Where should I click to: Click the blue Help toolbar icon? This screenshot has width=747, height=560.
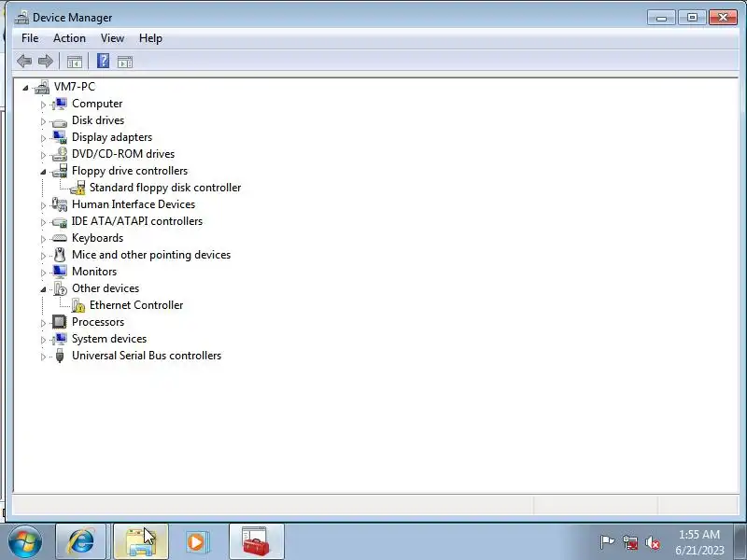coord(103,61)
